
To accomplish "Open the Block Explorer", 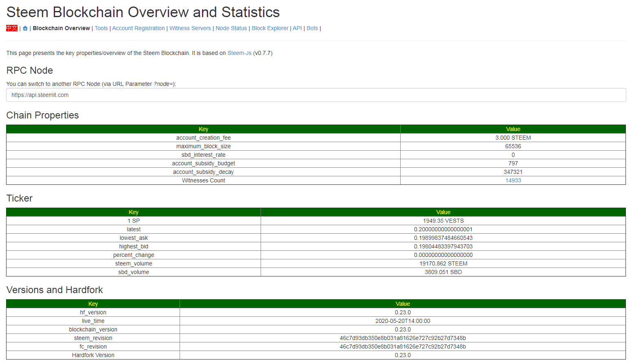I will click(x=270, y=28).
